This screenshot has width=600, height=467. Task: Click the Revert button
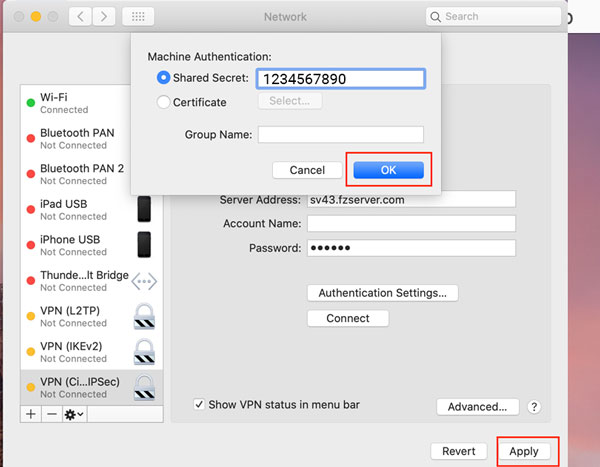click(459, 451)
